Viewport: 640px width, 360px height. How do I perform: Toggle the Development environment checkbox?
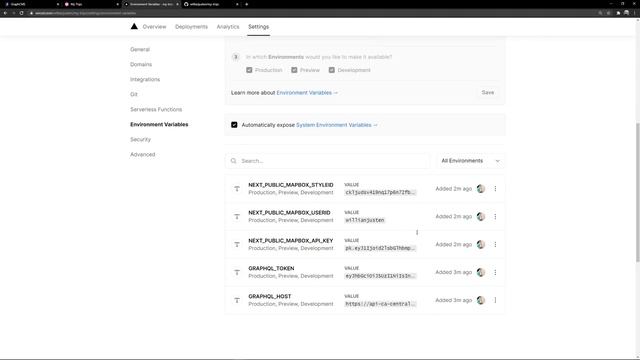coord(331,70)
